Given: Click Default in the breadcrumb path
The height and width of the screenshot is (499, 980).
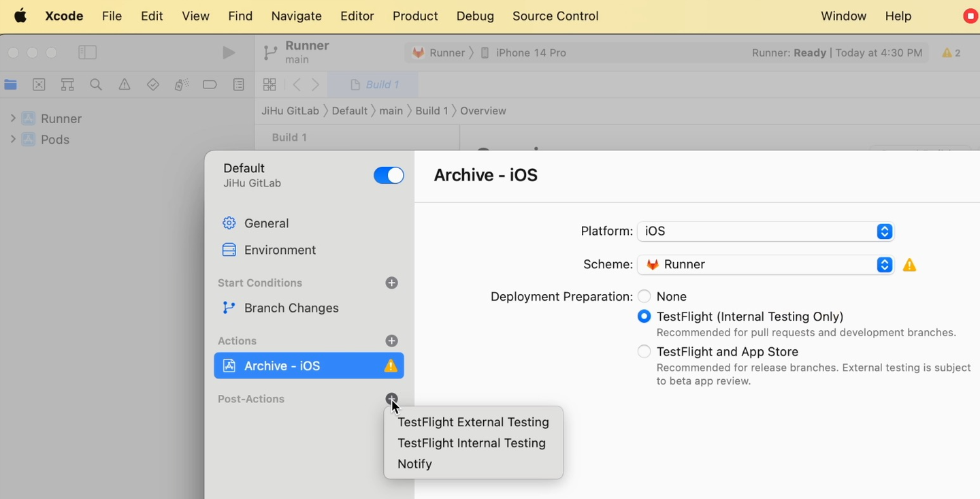Looking at the screenshot, I should 350,111.
